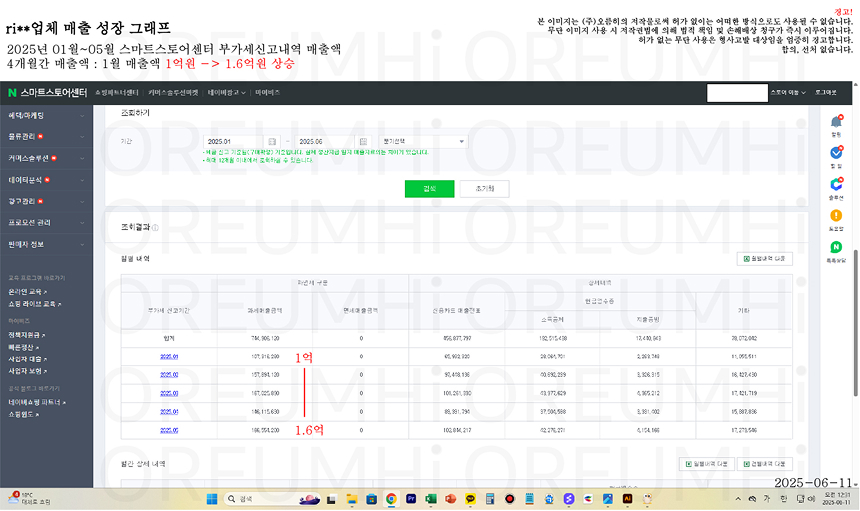
Task: Open the 쇼핑파트너센터 top menu item
Action: point(116,93)
